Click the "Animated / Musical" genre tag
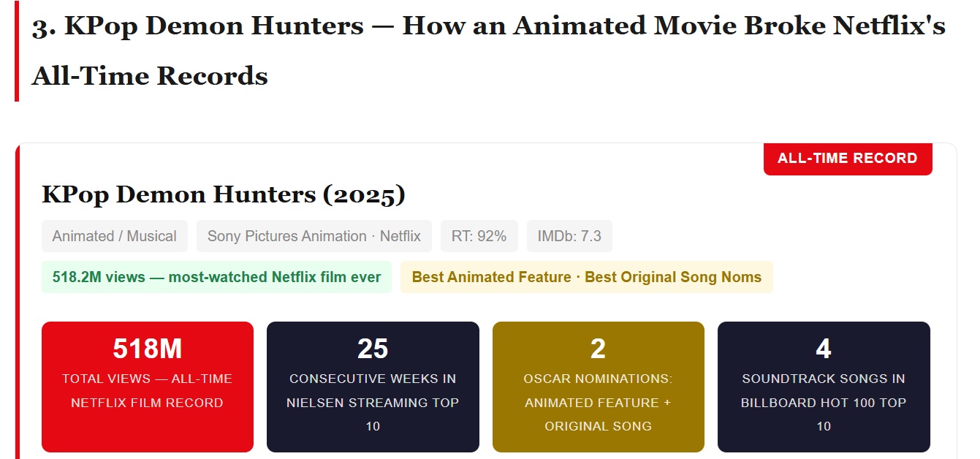The image size is (980, 459). tap(115, 236)
